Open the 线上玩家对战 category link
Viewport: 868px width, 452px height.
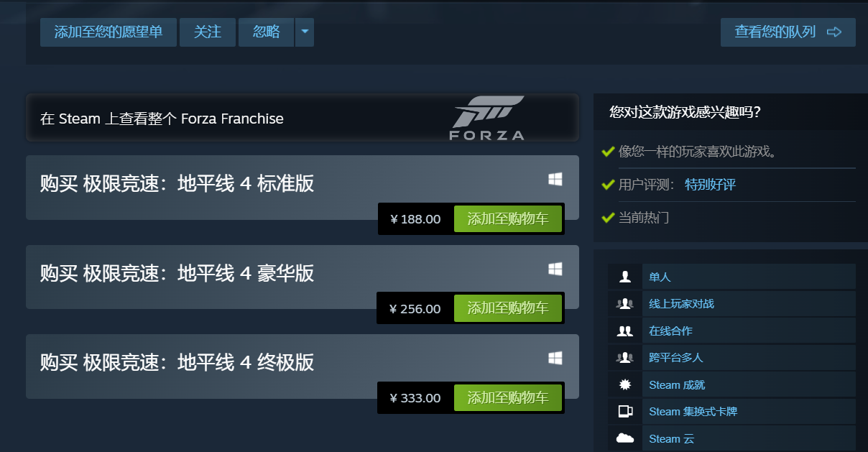tap(681, 304)
